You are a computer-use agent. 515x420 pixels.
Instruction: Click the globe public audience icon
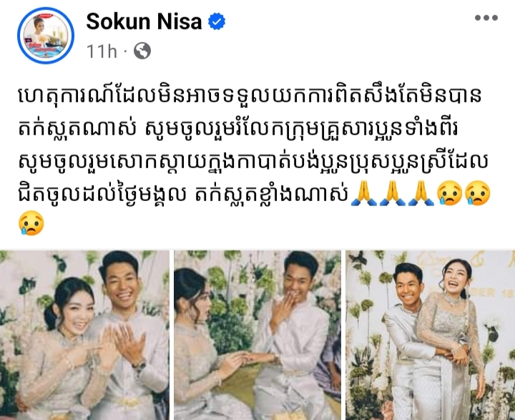click(x=142, y=51)
